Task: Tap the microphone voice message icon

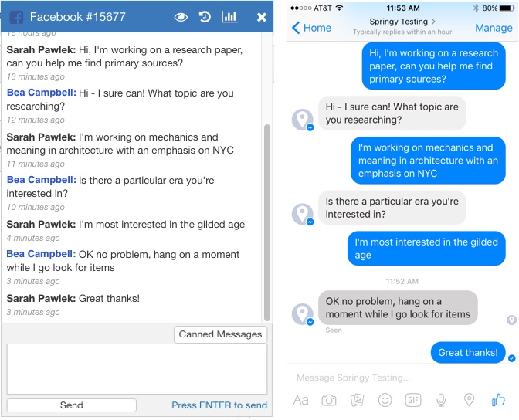Action: [441, 400]
